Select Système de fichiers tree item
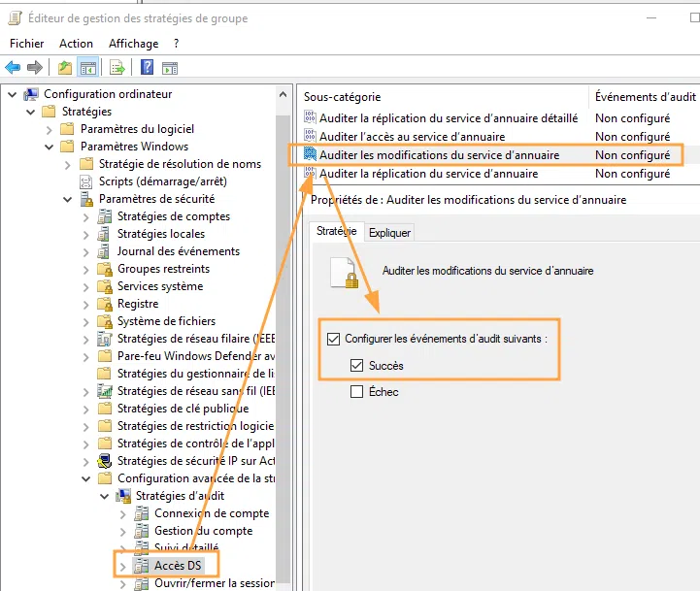The width and height of the screenshot is (700, 591). (166, 321)
